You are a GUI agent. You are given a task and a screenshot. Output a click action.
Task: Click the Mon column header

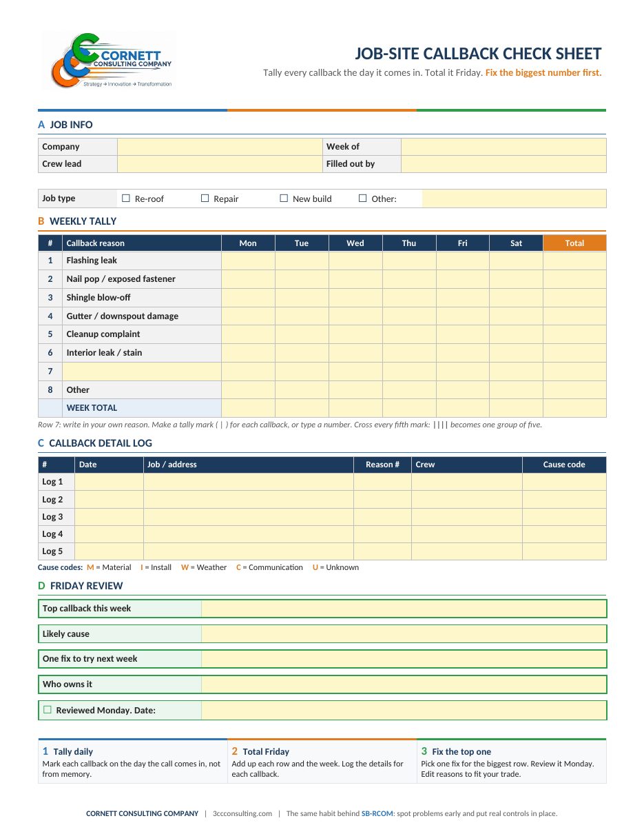pyautogui.click(x=248, y=243)
